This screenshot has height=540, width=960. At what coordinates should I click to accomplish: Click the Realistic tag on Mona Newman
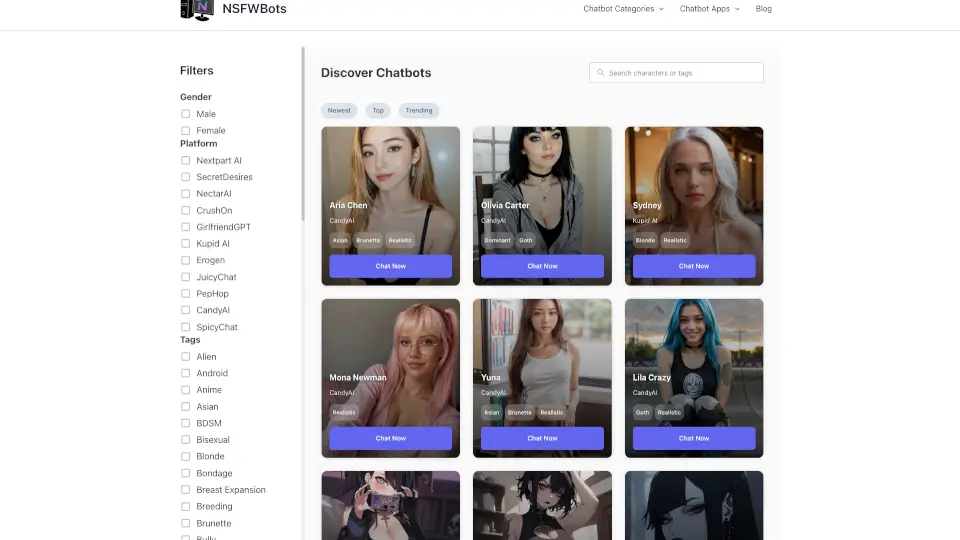pyautogui.click(x=344, y=413)
